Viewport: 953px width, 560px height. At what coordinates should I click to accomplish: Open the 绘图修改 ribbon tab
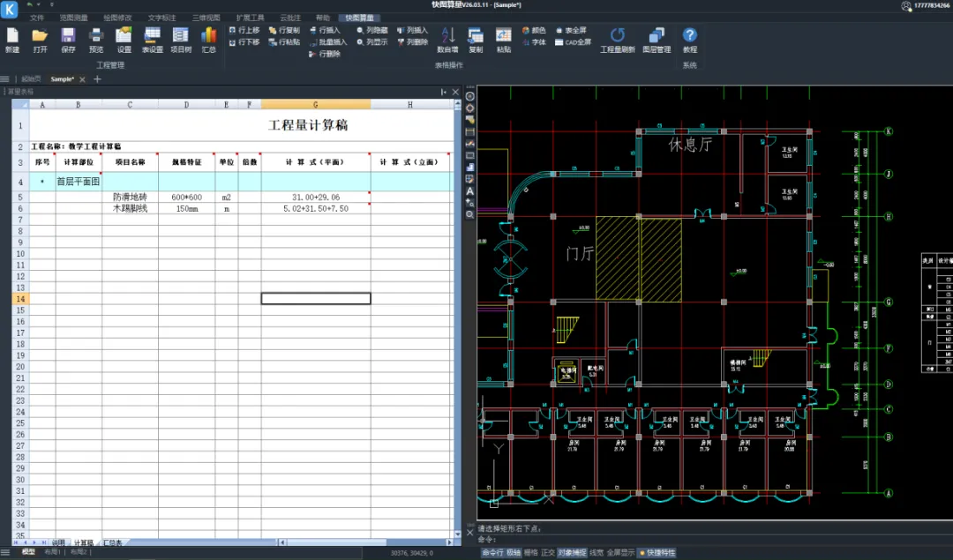click(117, 18)
